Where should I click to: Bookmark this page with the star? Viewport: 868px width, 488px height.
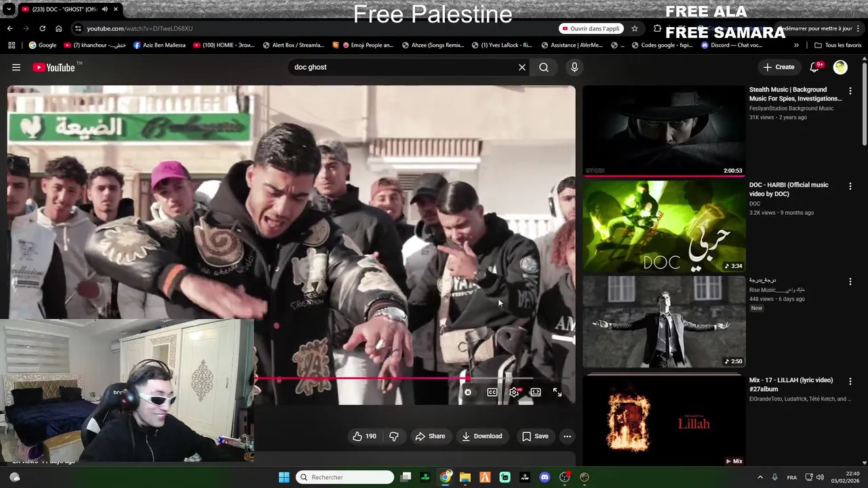635,28
